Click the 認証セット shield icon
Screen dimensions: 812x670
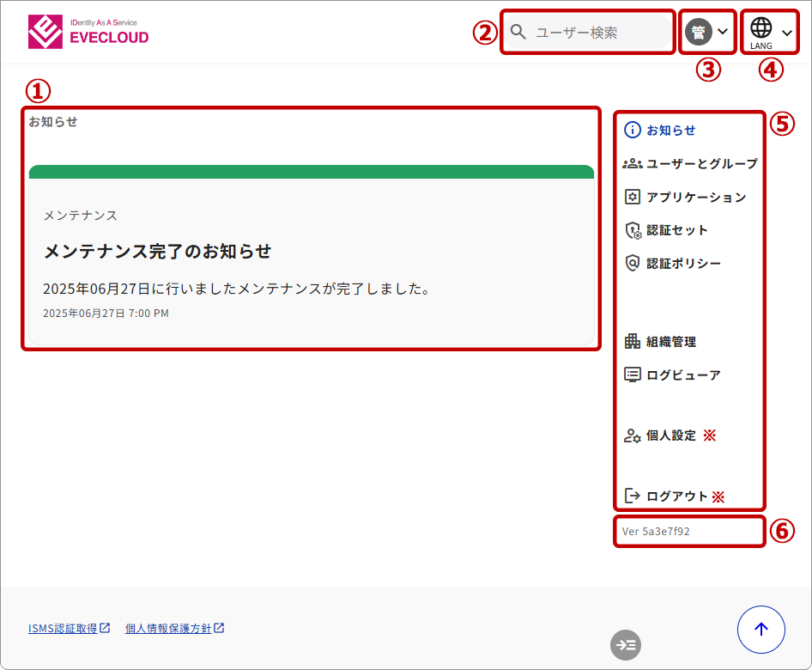tap(633, 230)
